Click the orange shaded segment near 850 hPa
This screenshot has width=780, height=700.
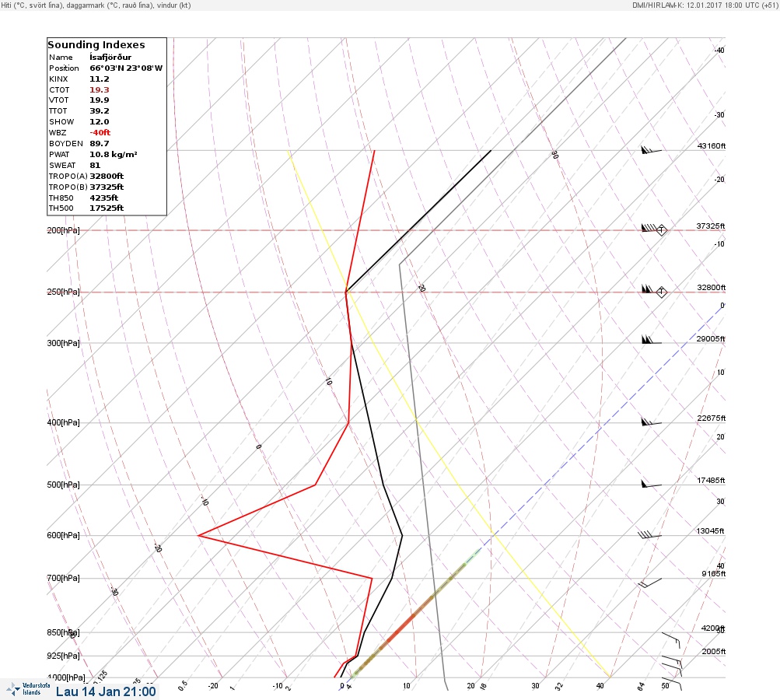click(x=400, y=628)
